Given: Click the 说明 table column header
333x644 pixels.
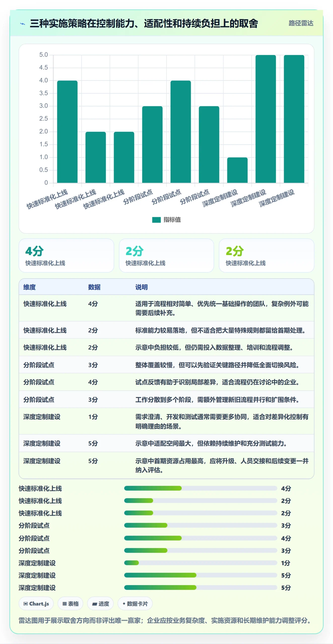Looking at the screenshot, I should coord(141,287).
